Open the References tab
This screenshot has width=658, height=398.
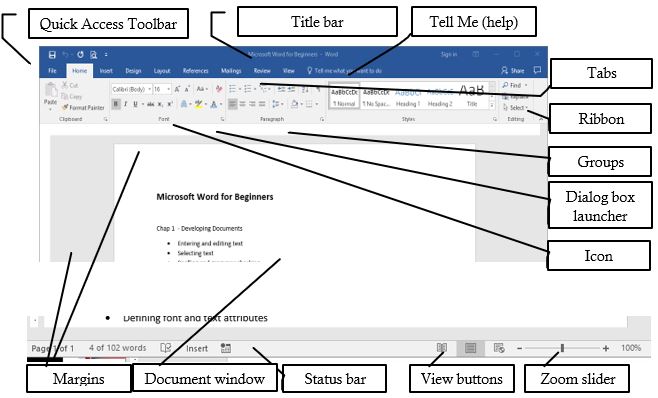(196, 71)
